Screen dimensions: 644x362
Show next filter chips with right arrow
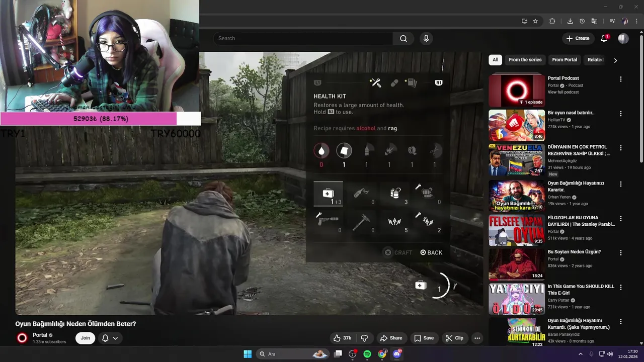point(615,60)
